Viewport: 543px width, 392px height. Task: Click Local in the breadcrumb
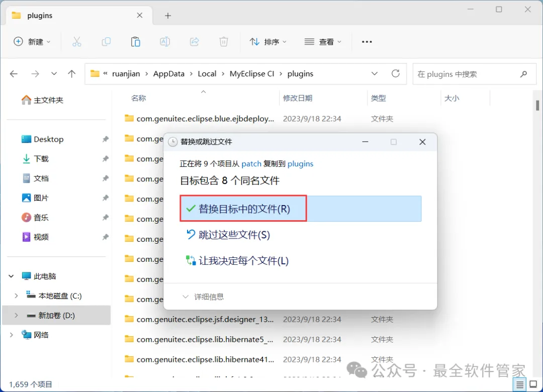pos(207,74)
